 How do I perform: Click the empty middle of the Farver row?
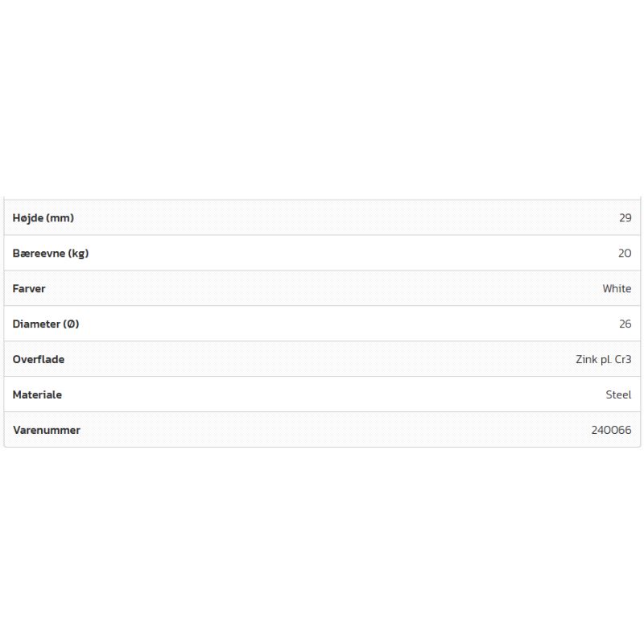pyautogui.click(x=322, y=289)
